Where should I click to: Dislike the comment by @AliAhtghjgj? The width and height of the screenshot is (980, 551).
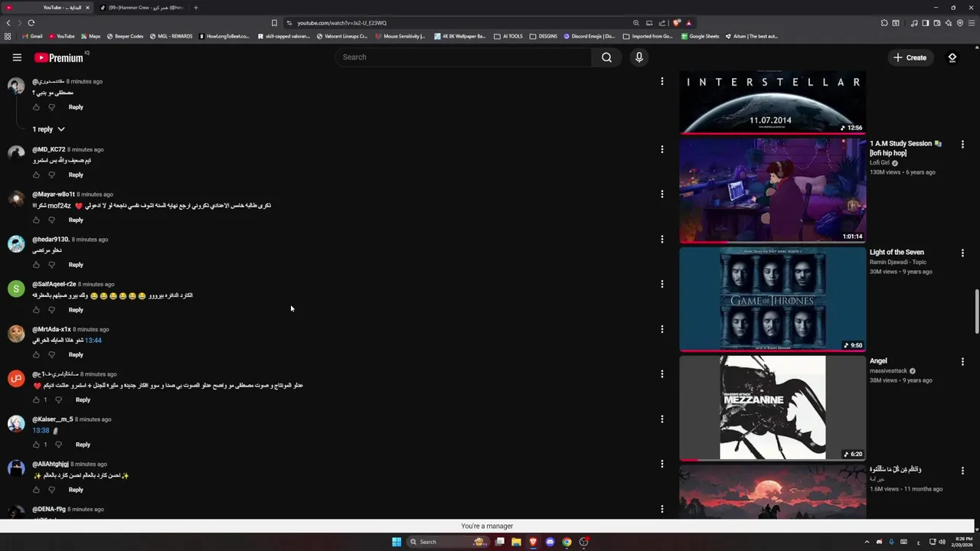click(52, 490)
